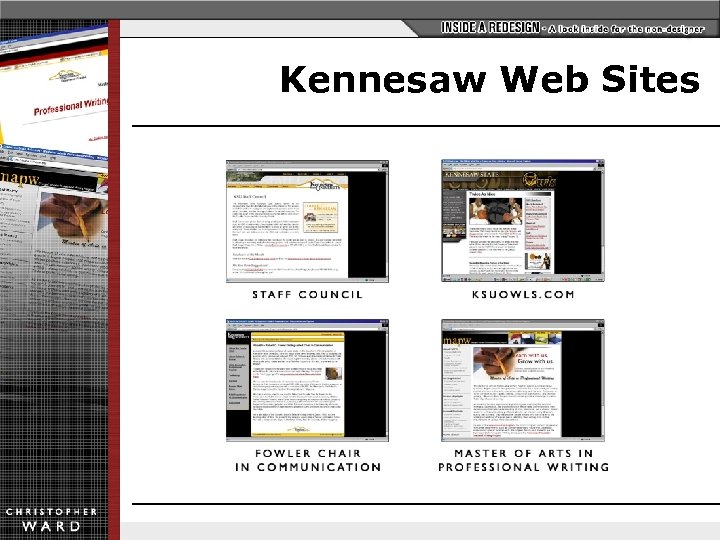Click the 'INSIDE A REDESIGN' header text
Viewport: 720px width, 540px height.
click(x=490, y=28)
